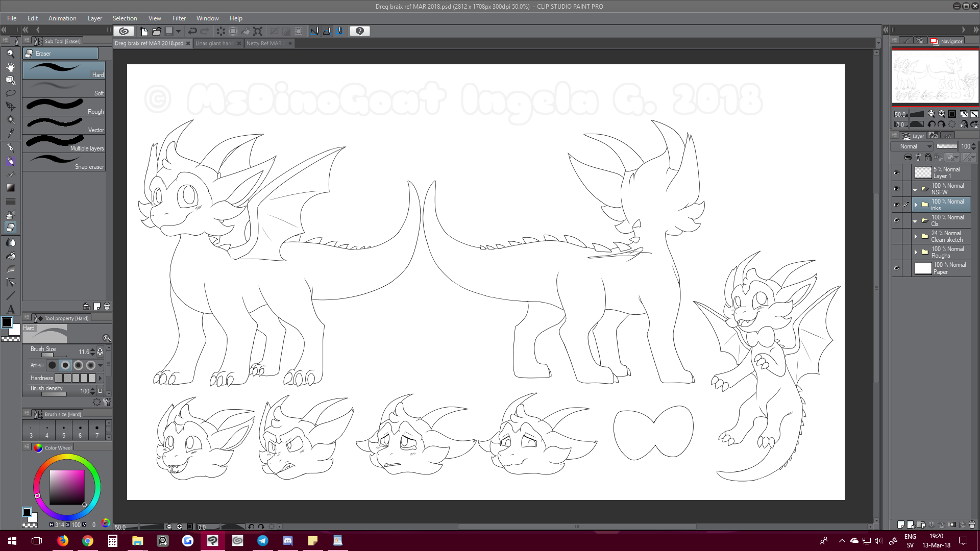
Task: Switch to Netty Ref MAR tab
Action: click(263, 43)
